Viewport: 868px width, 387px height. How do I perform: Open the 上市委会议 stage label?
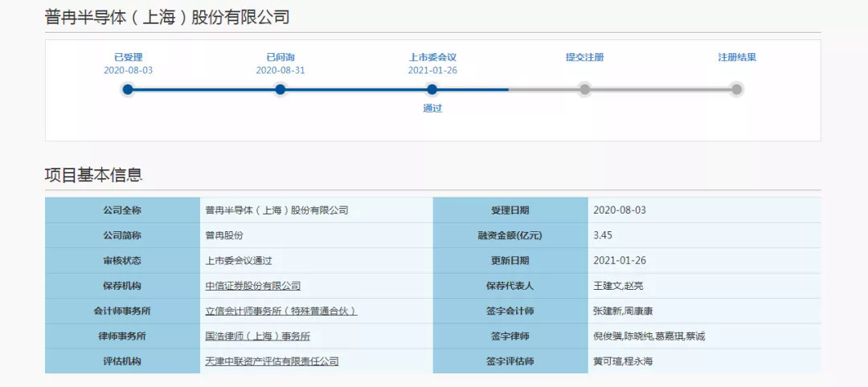(x=432, y=57)
